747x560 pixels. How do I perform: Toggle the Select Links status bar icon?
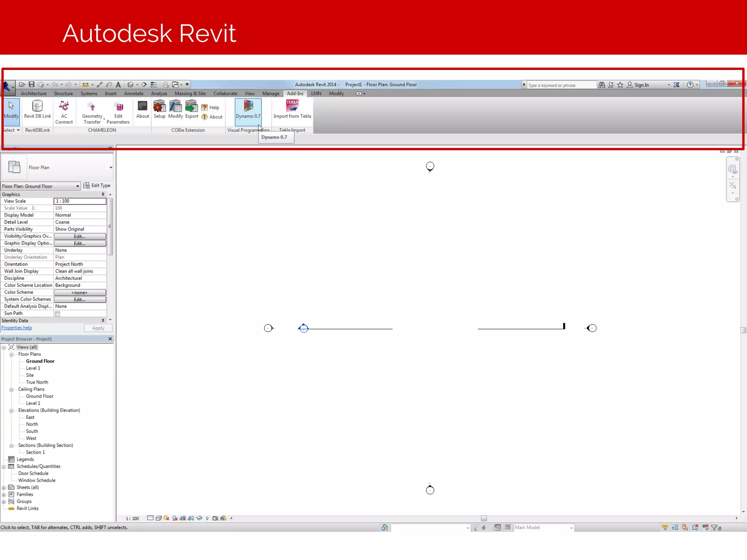click(x=665, y=528)
